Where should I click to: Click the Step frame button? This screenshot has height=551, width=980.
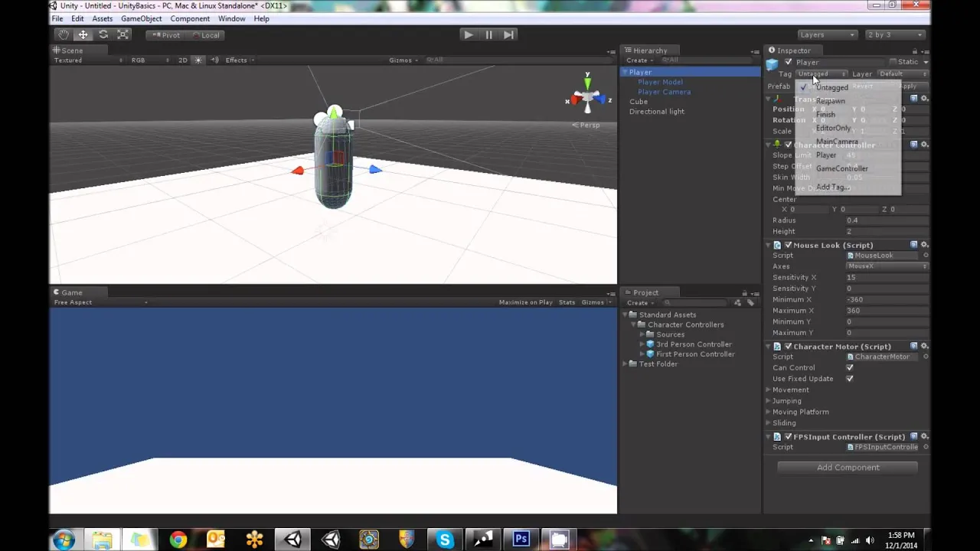pyautogui.click(x=508, y=34)
